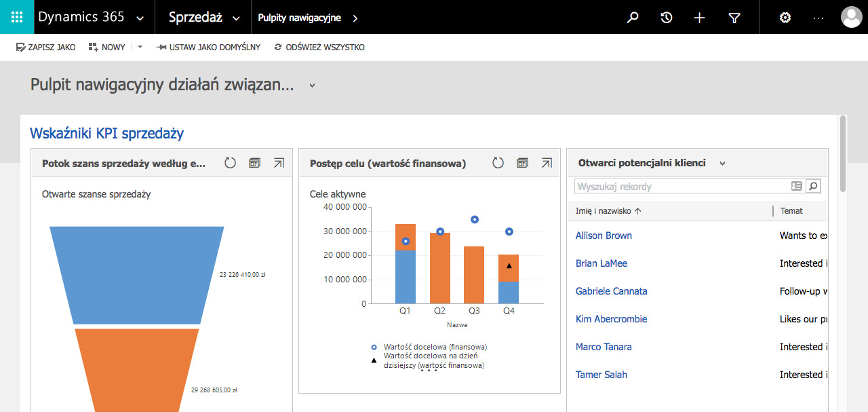
Task: Open advanced find funnel icon
Action: click(734, 18)
